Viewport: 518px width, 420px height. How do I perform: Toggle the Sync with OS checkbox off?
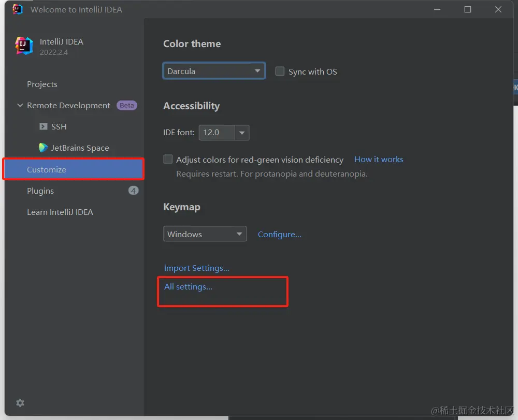click(280, 71)
